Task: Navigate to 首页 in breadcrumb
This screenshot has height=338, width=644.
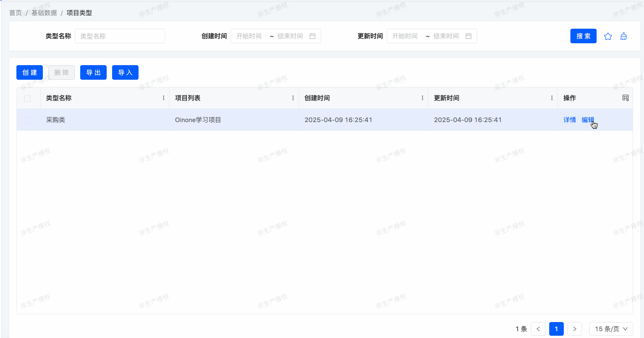Action: [x=15, y=13]
